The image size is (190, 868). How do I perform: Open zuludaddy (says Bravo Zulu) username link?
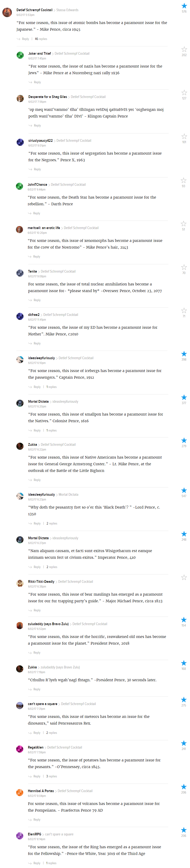tap(48, 624)
